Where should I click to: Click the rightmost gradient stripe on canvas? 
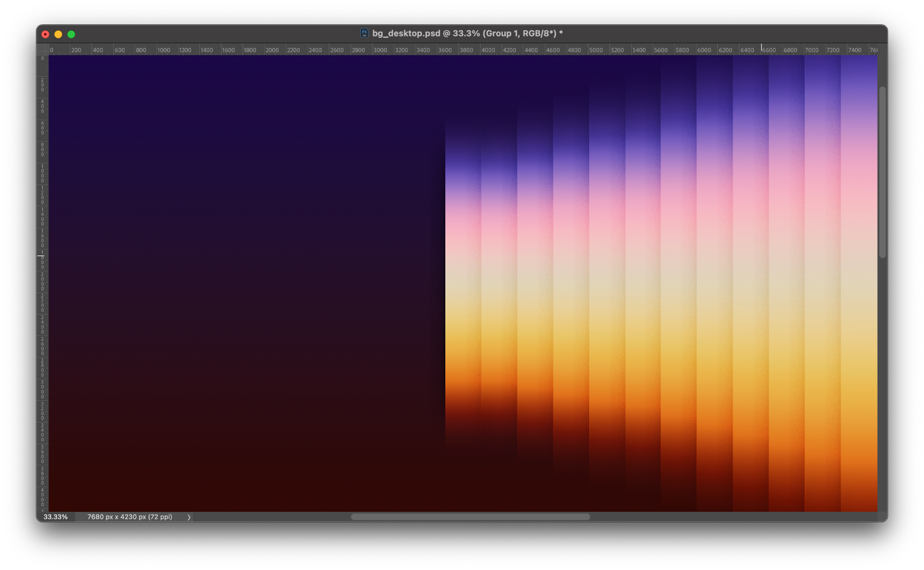(x=859, y=289)
